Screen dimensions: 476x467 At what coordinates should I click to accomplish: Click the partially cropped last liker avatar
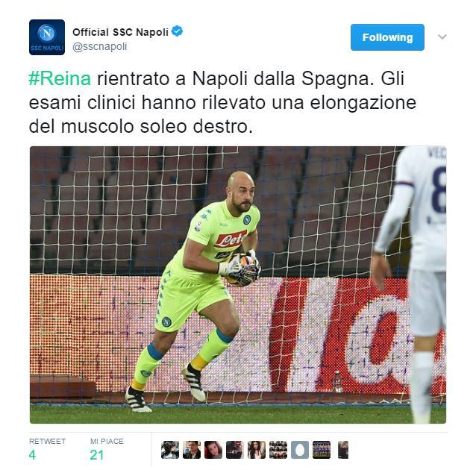point(343,450)
